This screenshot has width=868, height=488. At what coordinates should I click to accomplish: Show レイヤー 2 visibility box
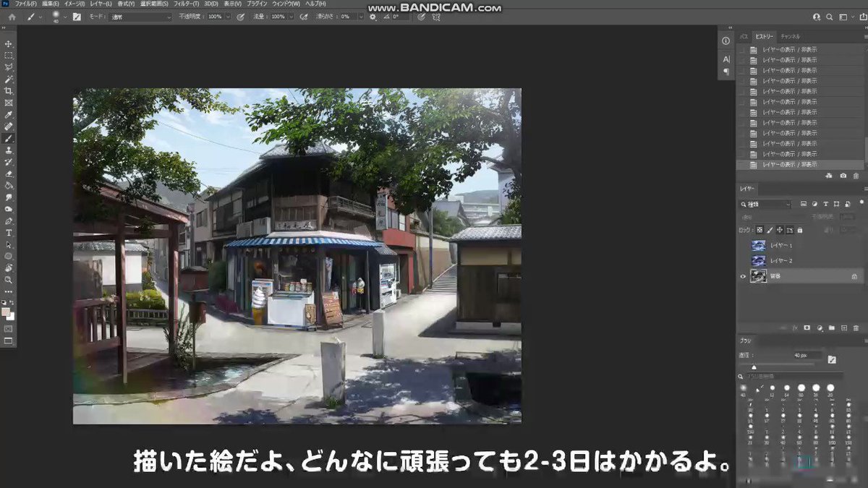point(742,260)
